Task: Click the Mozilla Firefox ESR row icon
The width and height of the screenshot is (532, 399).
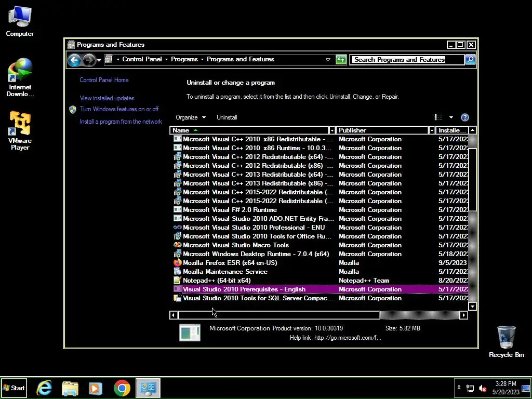Action: 178,262
